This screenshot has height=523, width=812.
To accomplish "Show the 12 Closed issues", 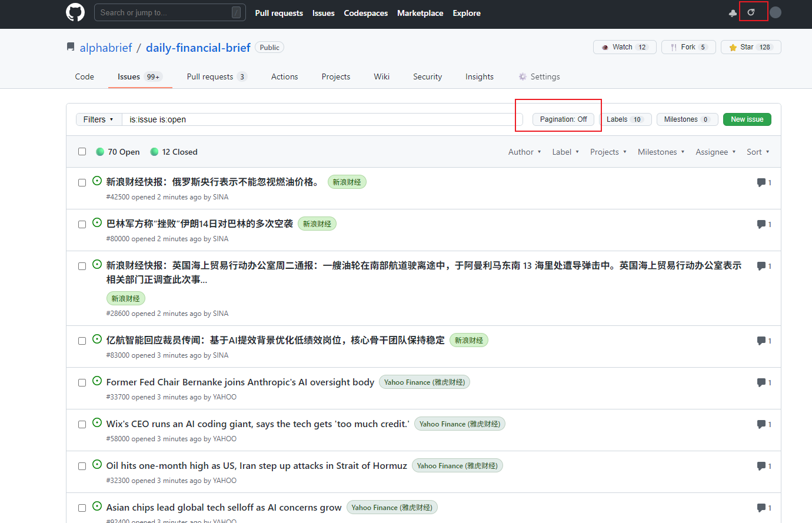I will 174,152.
